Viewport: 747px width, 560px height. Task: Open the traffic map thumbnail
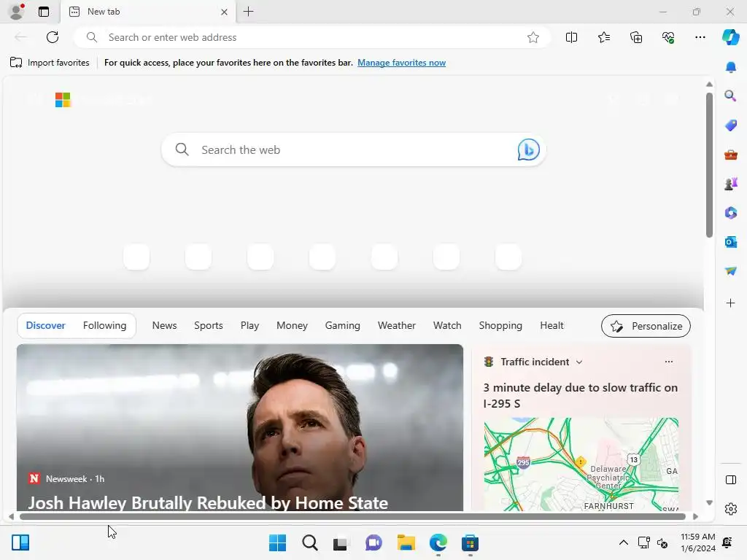point(581,464)
